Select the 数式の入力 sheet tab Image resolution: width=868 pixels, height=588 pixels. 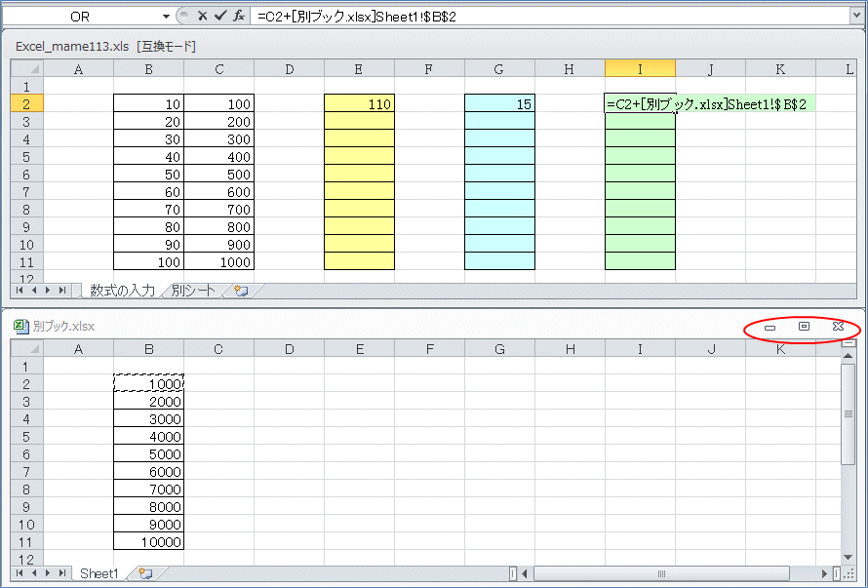122,291
